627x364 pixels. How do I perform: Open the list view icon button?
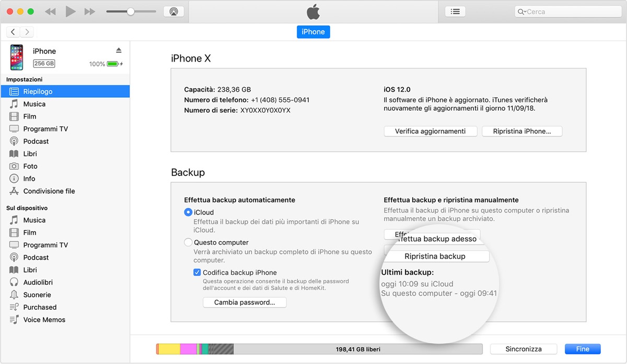tap(455, 11)
